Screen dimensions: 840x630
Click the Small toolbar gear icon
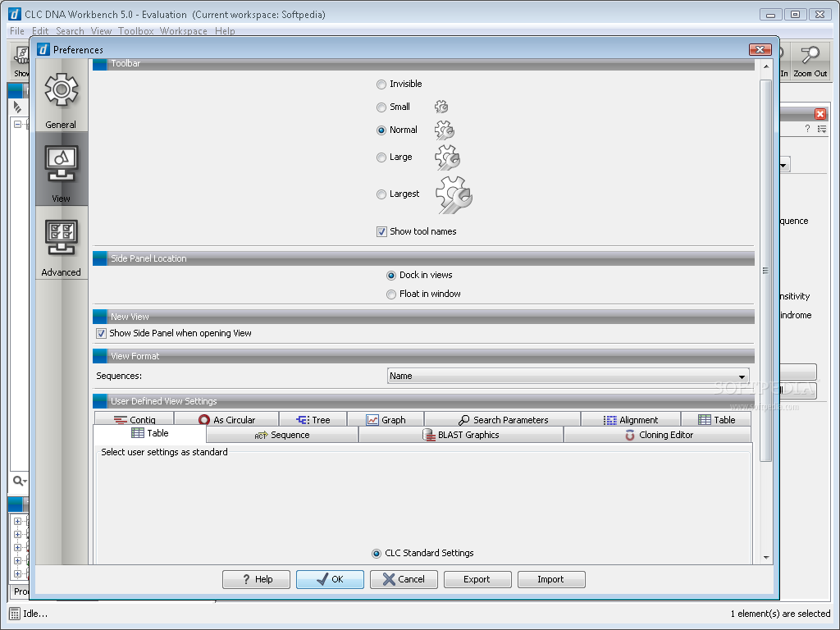click(x=441, y=107)
